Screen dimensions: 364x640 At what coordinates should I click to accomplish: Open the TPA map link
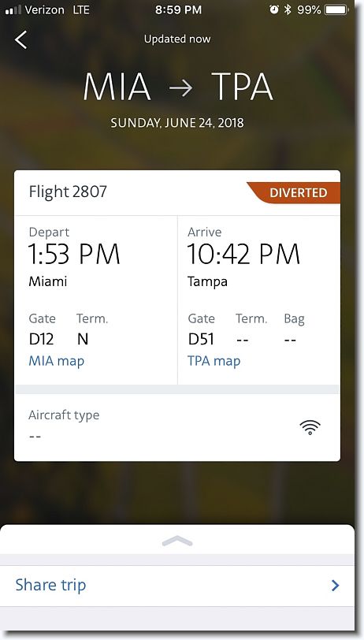(214, 361)
